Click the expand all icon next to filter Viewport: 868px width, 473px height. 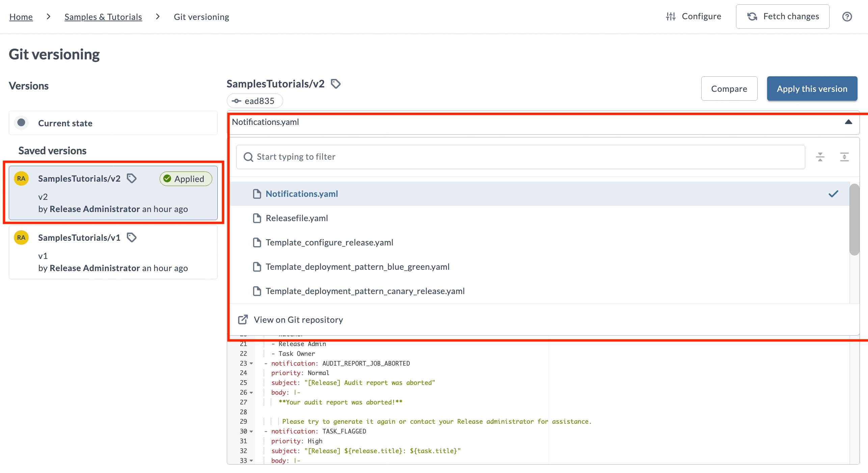844,157
